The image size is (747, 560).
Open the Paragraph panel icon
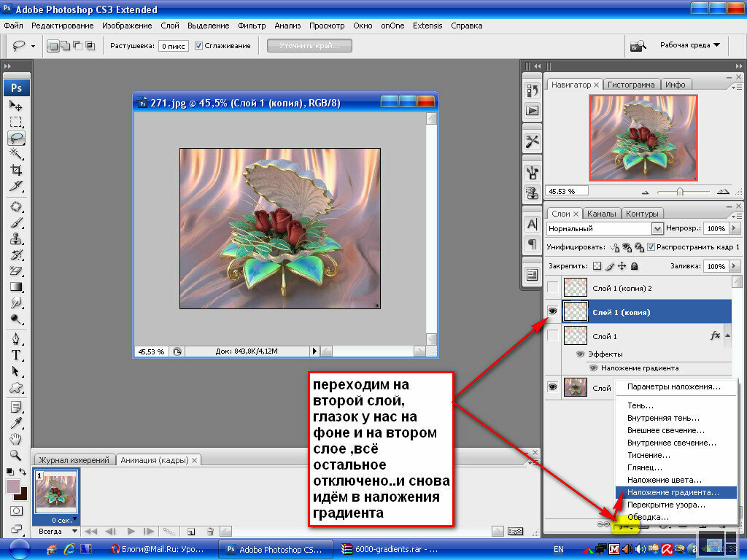(x=532, y=244)
